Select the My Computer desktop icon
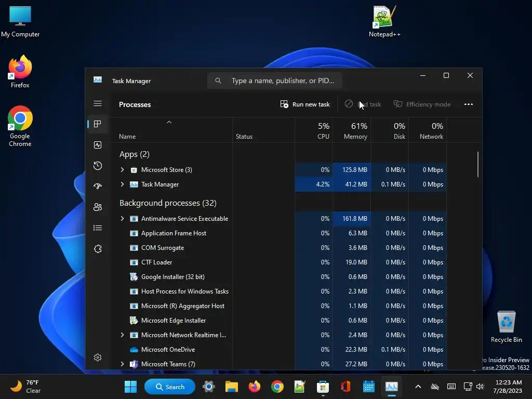 point(20,21)
